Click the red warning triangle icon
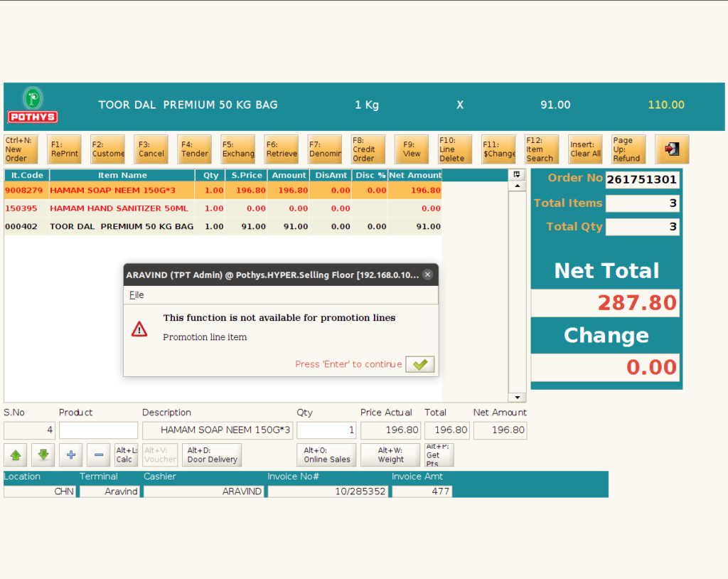 [x=139, y=329]
